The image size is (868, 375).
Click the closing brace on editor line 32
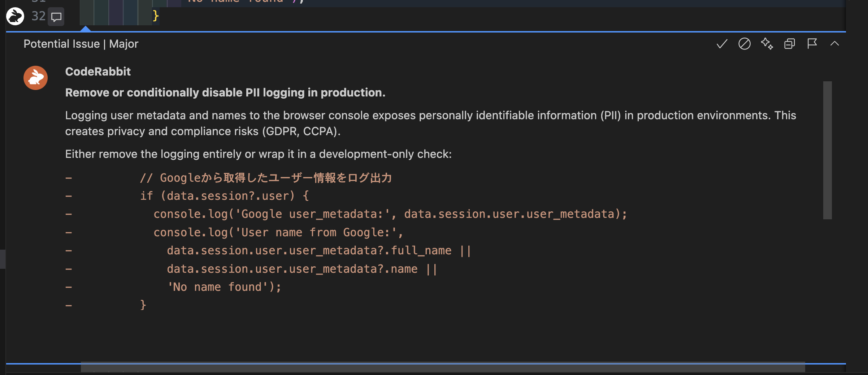(155, 16)
